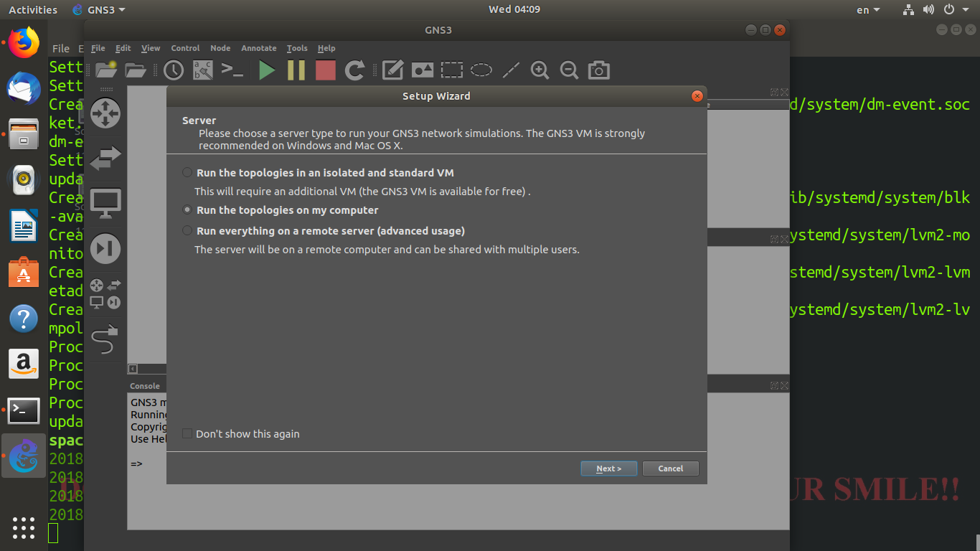
Task: Click the Zoom out magnifier icon
Action: (569, 70)
